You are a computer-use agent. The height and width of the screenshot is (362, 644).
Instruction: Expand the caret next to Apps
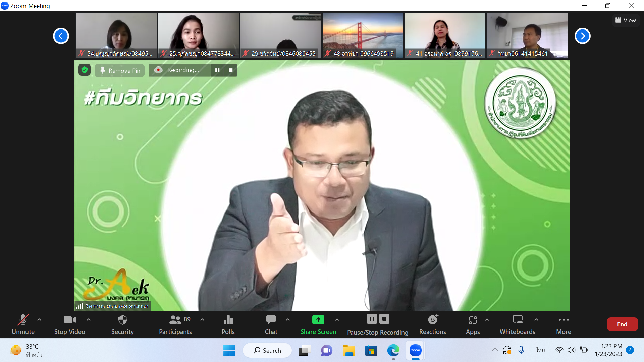(487, 320)
